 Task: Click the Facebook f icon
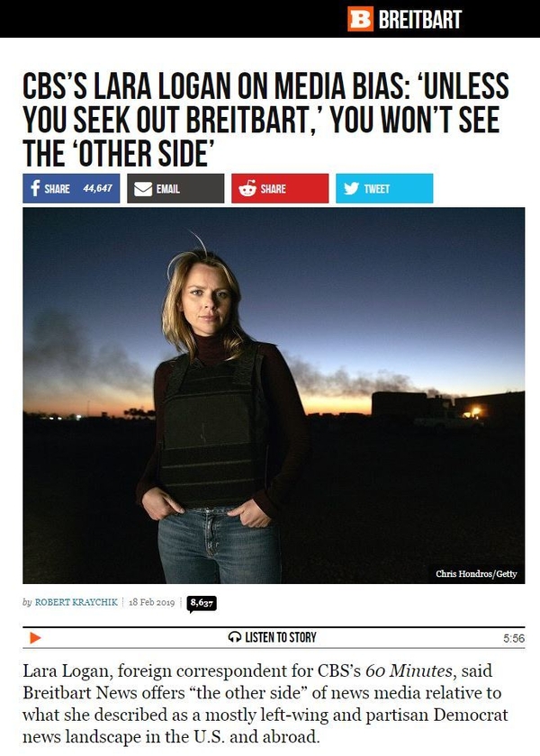coord(35,188)
